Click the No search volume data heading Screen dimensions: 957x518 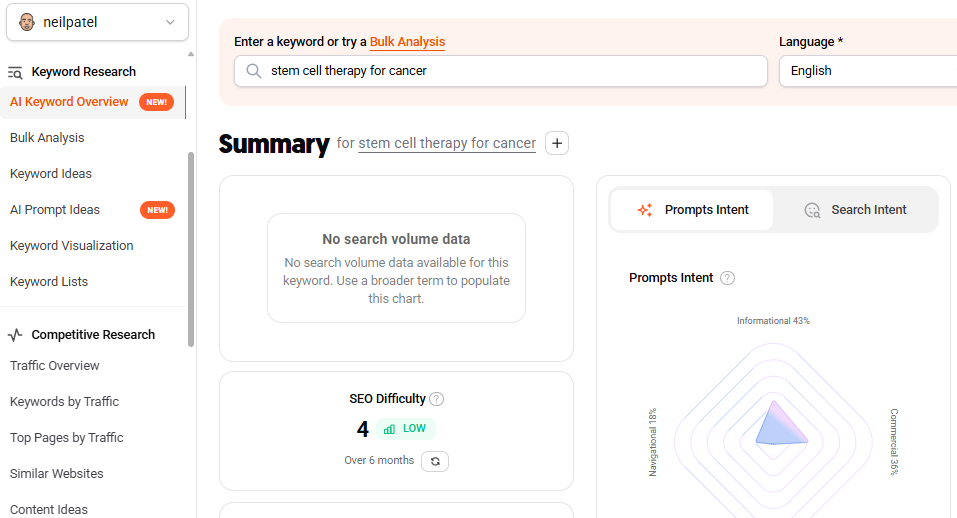(x=396, y=239)
